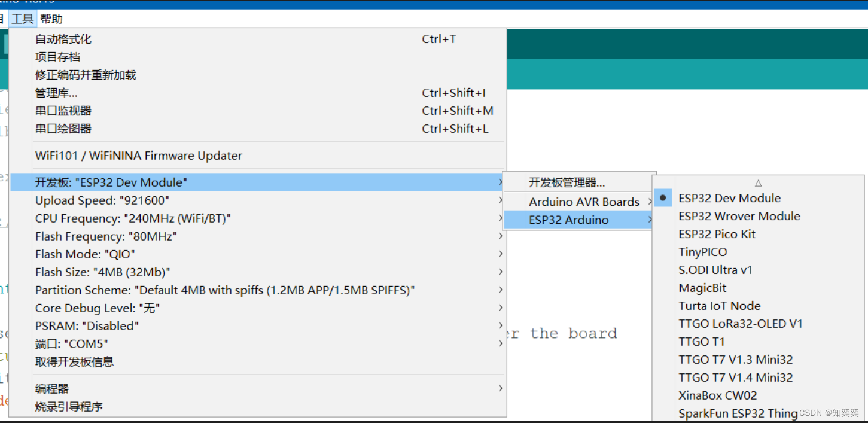Select XinaBox CW02 board
Screen dimensions: 868x423
click(x=758, y=395)
